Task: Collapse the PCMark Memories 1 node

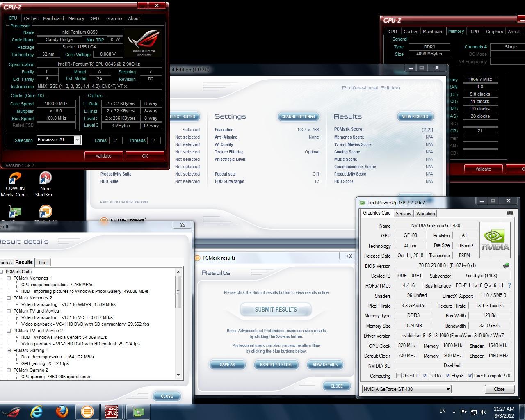Action: click(9, 278)
